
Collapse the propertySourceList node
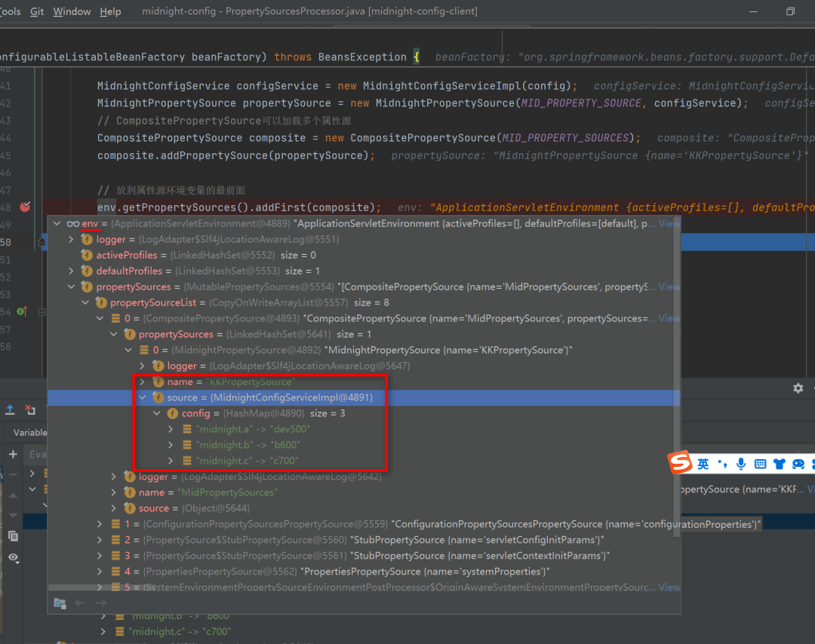point(85,303)
